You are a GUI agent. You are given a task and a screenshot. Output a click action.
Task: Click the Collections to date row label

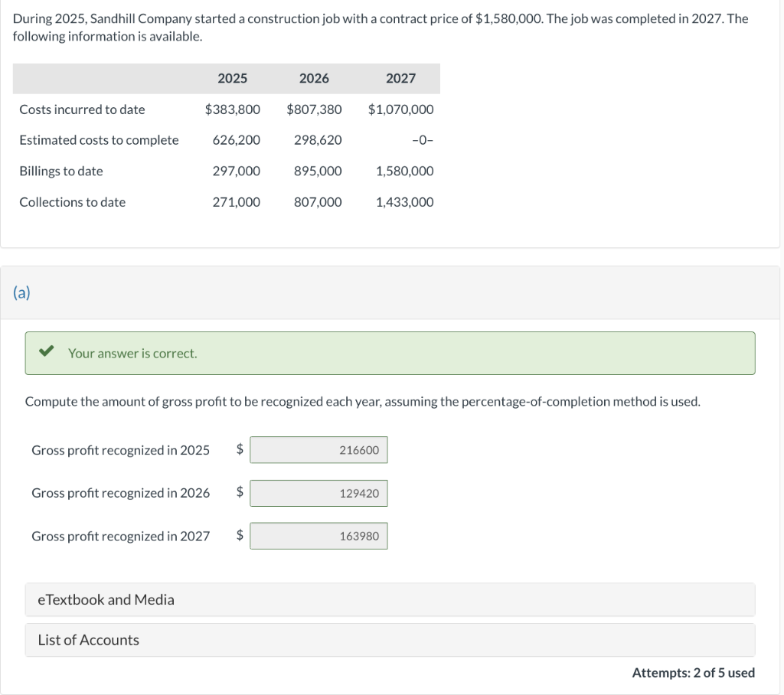(73, 202)
